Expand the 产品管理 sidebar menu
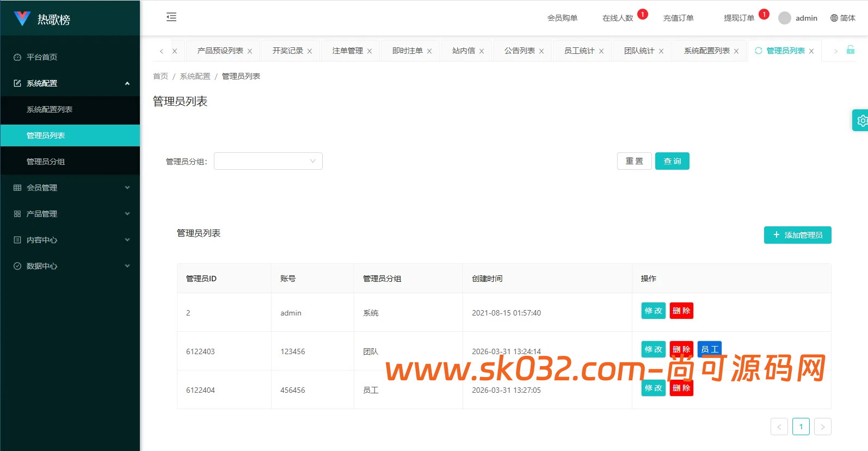 tap(70, 214)
